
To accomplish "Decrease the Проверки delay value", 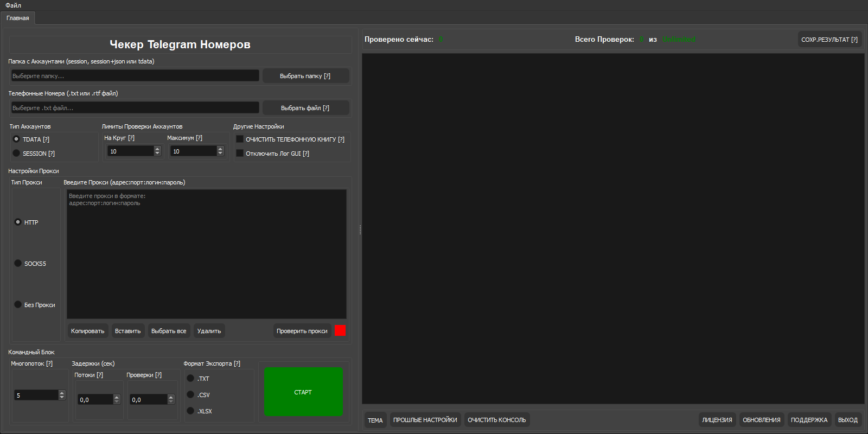I will point(171,402).
